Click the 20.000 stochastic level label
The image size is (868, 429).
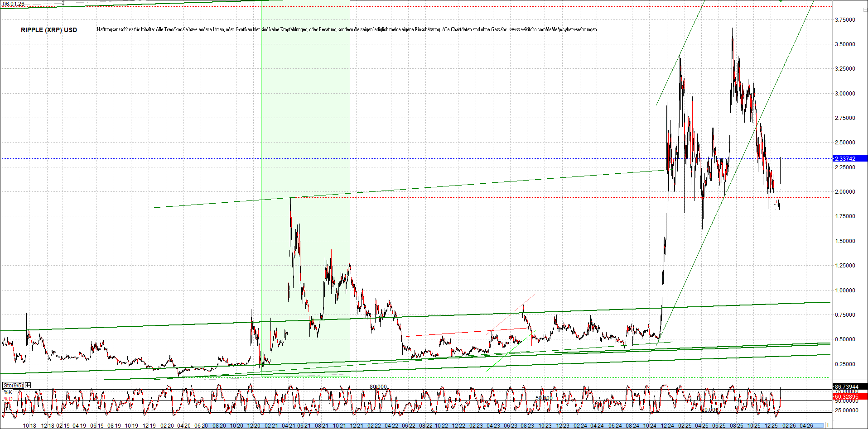pyautogui.click(x=710, y=410)
